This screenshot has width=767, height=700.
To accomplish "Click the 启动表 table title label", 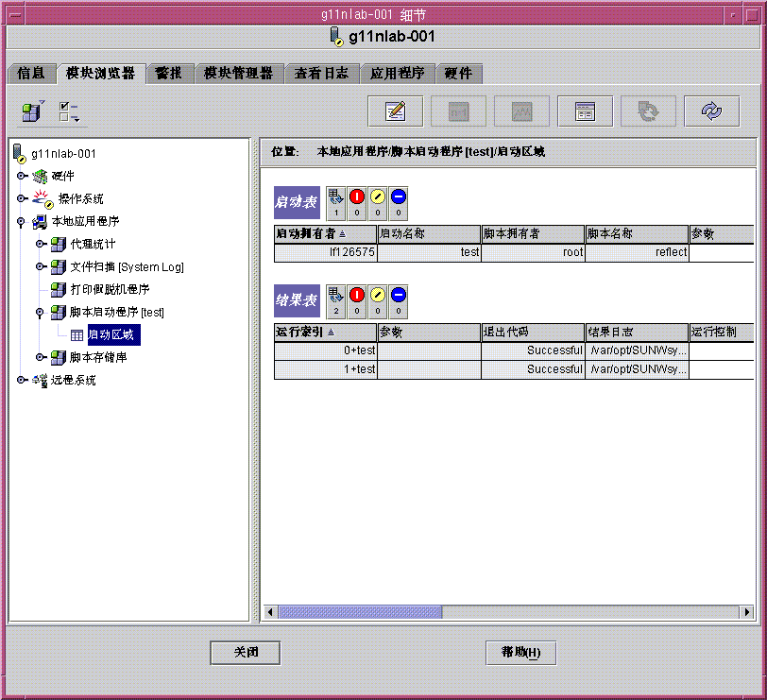I will point(297,202).
